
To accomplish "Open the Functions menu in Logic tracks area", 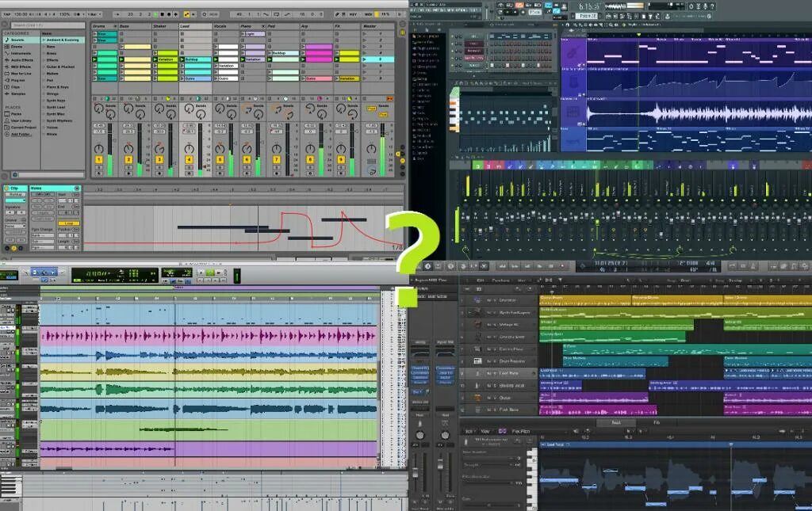I will click(x=500, y=280).
